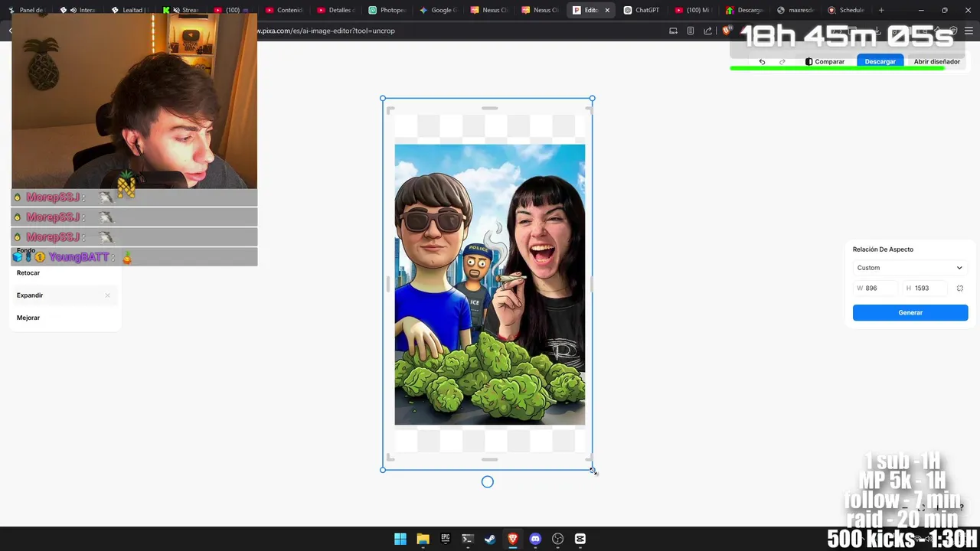Expand the Custom aspect ratio dropdown
Screen dimensions: 980x551
910,268
